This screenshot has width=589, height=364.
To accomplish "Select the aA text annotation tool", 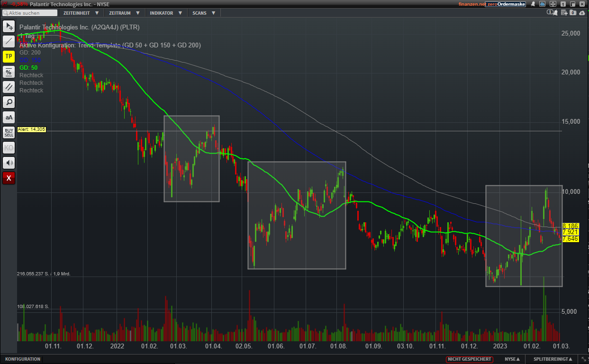I will coord(9,118).
